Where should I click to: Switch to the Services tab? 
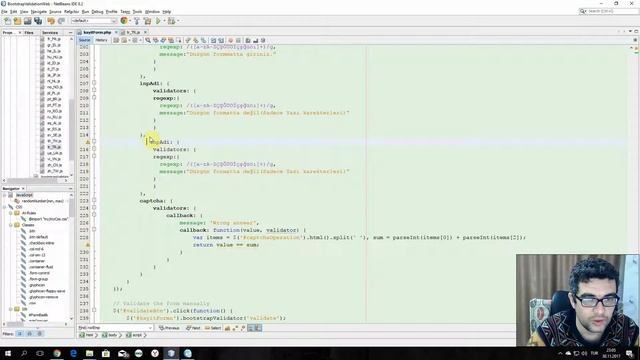tap(50, 32)
